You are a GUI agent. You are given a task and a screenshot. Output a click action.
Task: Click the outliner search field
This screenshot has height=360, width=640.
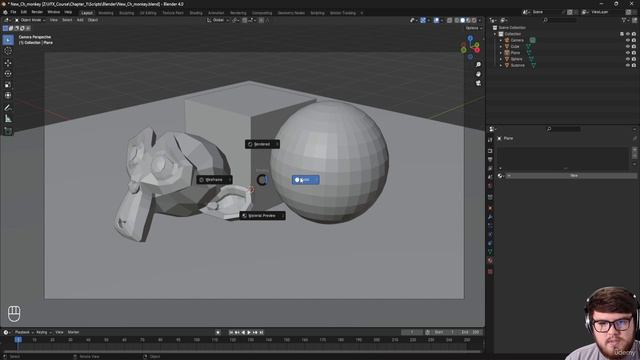(x=560, y=20)
